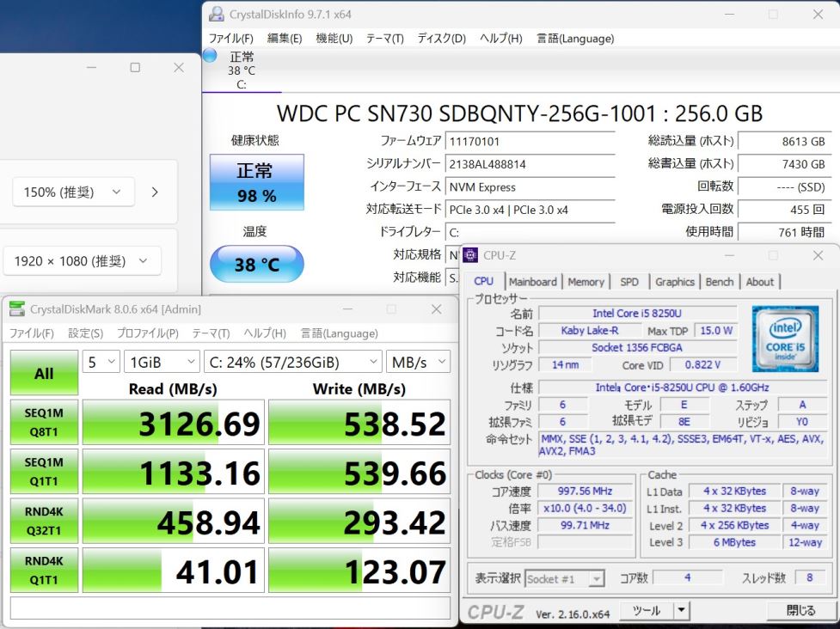Click the power-on hours value 761 時間
Viewport: 840px width, 629px height.
click(784, 232)
